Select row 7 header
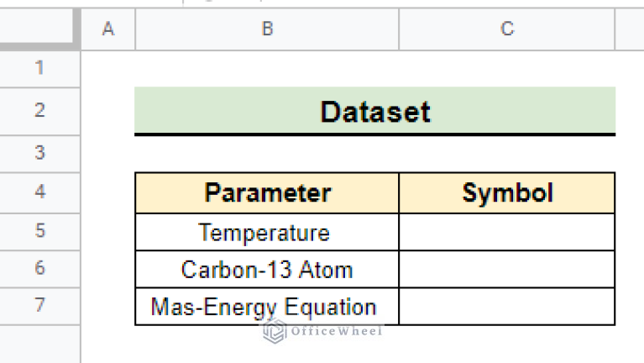The height and width of the screenshot is (363, 644). point(39,306)
